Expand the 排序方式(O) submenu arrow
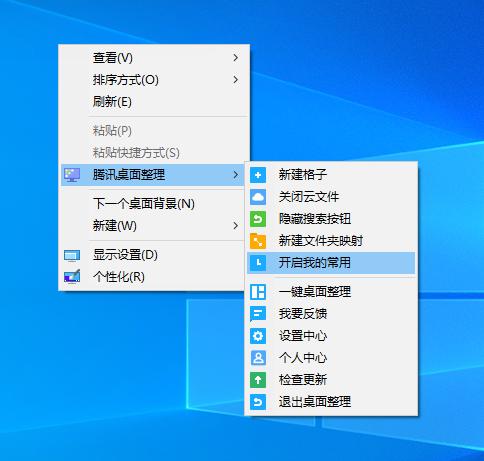484x461 pixels. coord(236,80)
